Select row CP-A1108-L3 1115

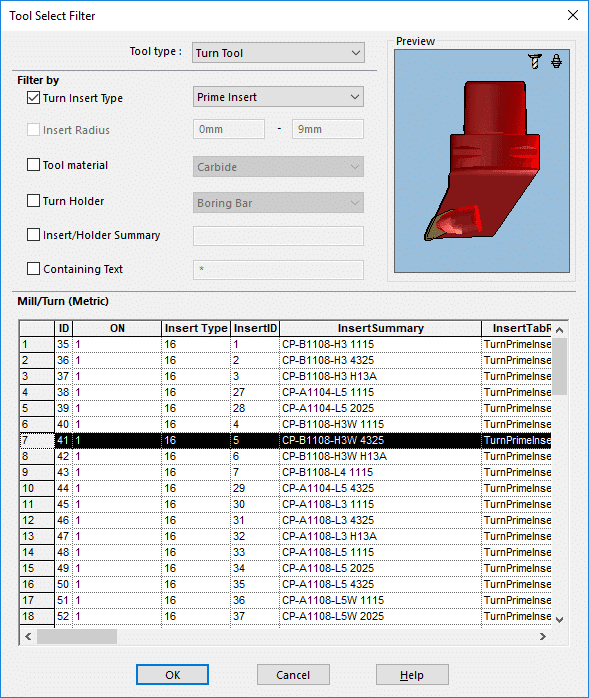pos(285,504)
